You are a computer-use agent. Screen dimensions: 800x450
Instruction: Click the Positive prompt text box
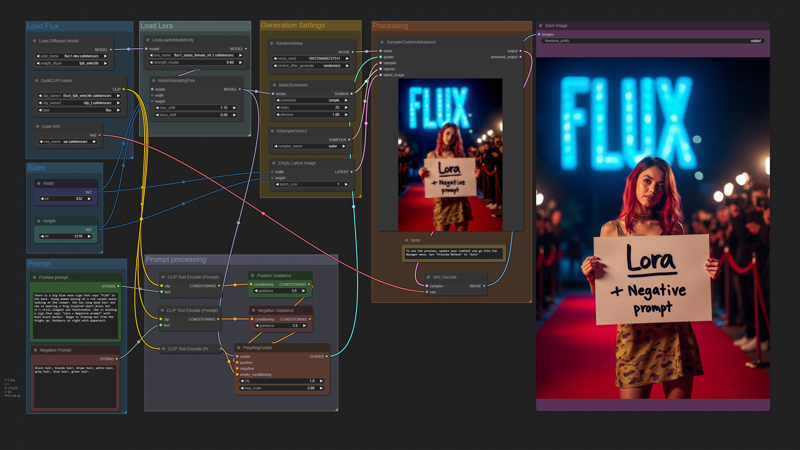(76, 316)
